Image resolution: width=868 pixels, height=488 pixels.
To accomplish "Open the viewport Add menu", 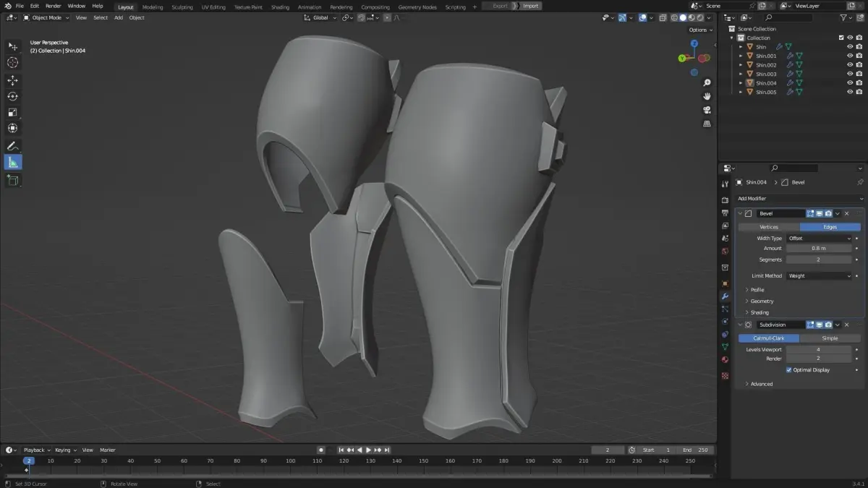I will [118, 17].
